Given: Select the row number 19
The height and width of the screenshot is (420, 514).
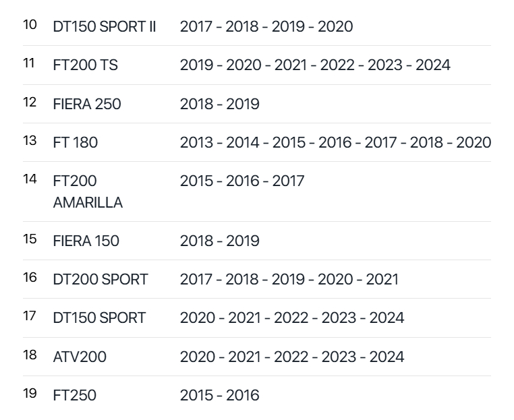Looking at the screenshot, I should coord(30,394).
